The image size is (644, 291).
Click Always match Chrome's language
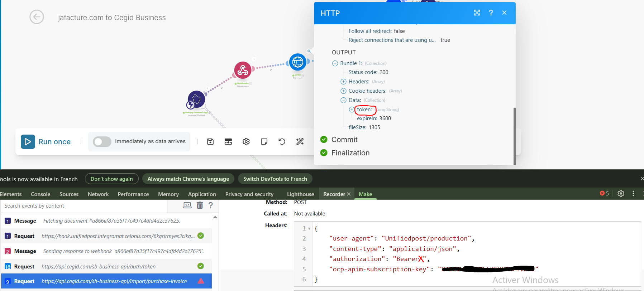188,179
